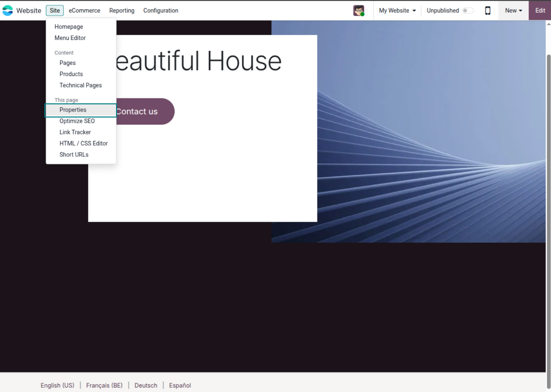
Task: Switch language to Deutsch
Action: (146, 385)
